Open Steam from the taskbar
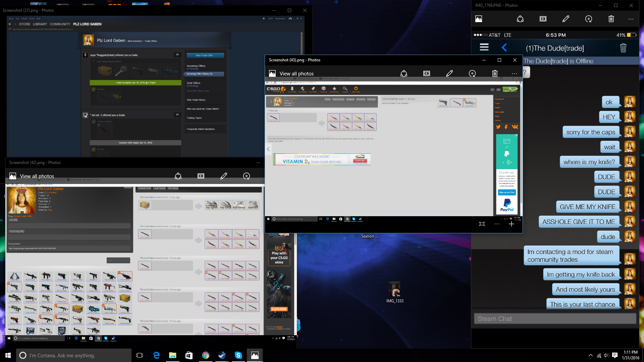Image resolution: width=644 pixels, height=362 pixels. coord(222,355)
